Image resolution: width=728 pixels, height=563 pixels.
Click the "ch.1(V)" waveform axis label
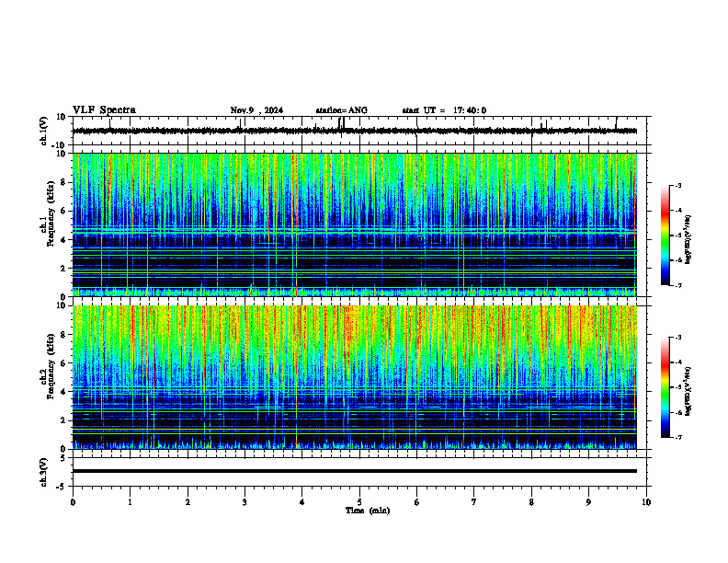pyautogui.click(x=43, y=131)
